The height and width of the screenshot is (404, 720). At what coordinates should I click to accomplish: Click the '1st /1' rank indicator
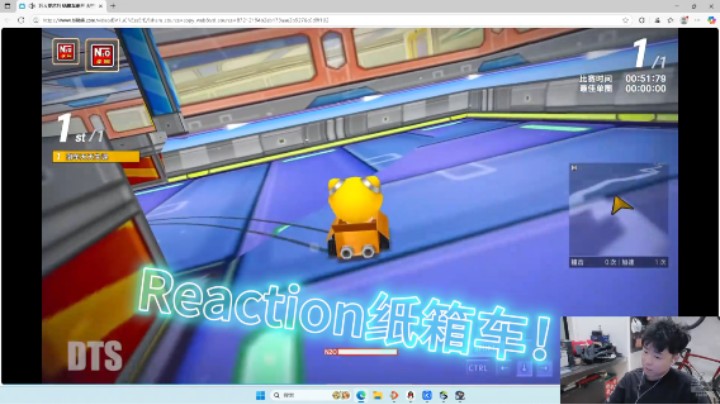coord(80,128)
